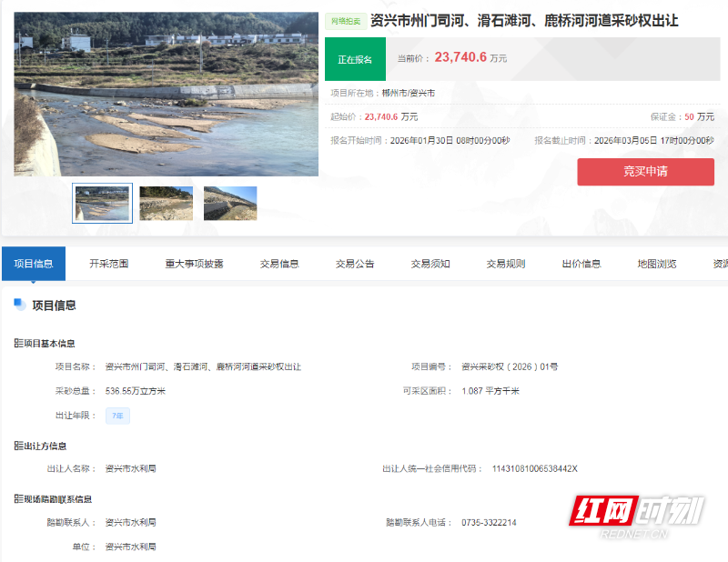This screenshot has width=728, height=562.
Task: Select the first river photo thumbnail
Action: point(102,203)
